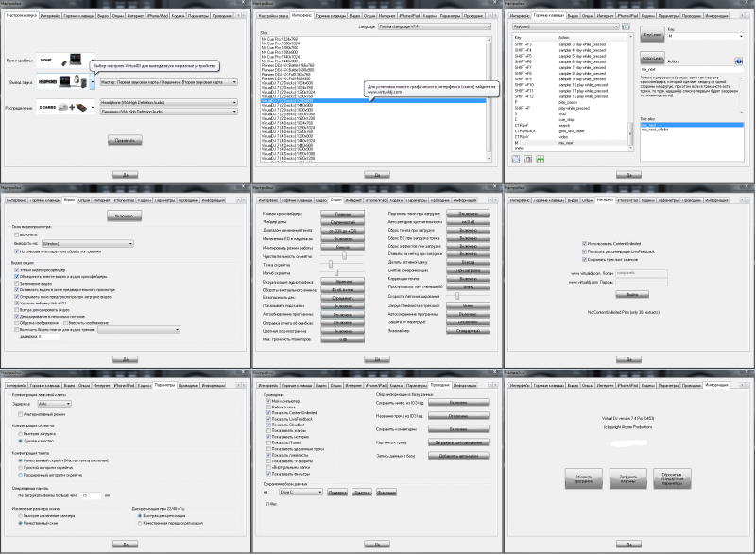Adjust the auto-mix speed slider in Options
Image resolution: width=756 pixels, height=555 pixels.
pyautogui.click(x=457, y=296)
